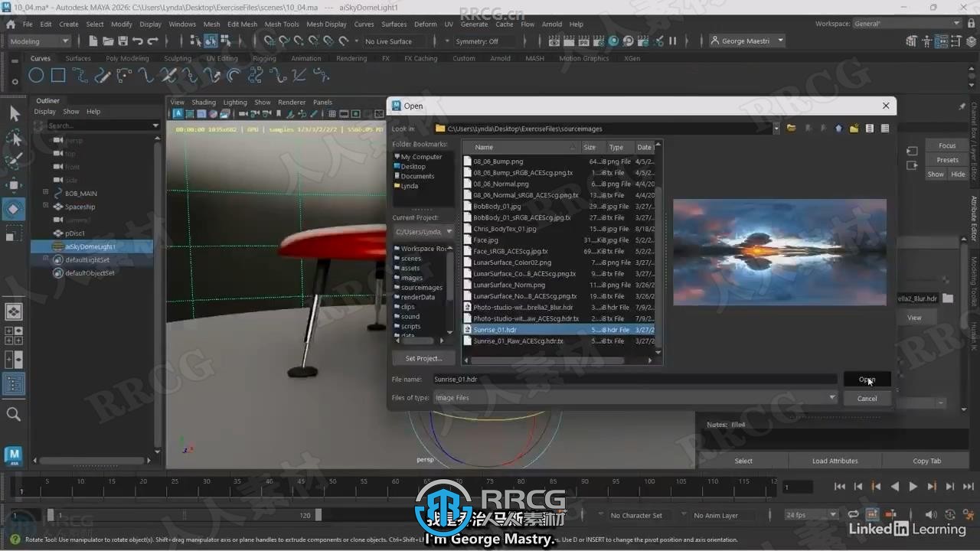Open the Outliner Display menu
This screenshot has width=980, height=551.
[44, 112]
